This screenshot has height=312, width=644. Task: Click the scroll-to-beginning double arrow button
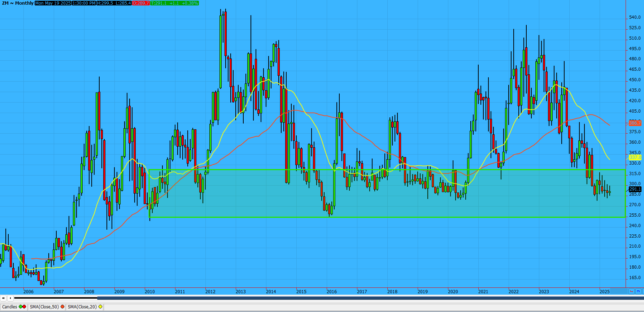3,298
